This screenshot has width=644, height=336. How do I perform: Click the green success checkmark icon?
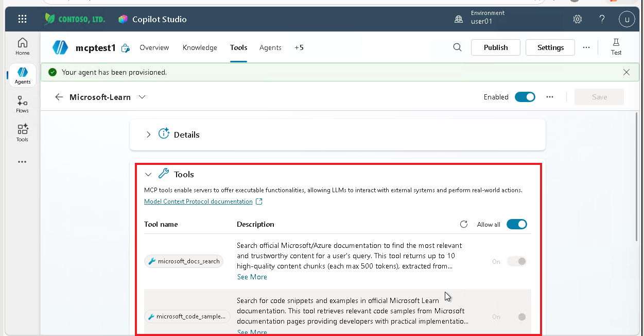tap(53, 72)
